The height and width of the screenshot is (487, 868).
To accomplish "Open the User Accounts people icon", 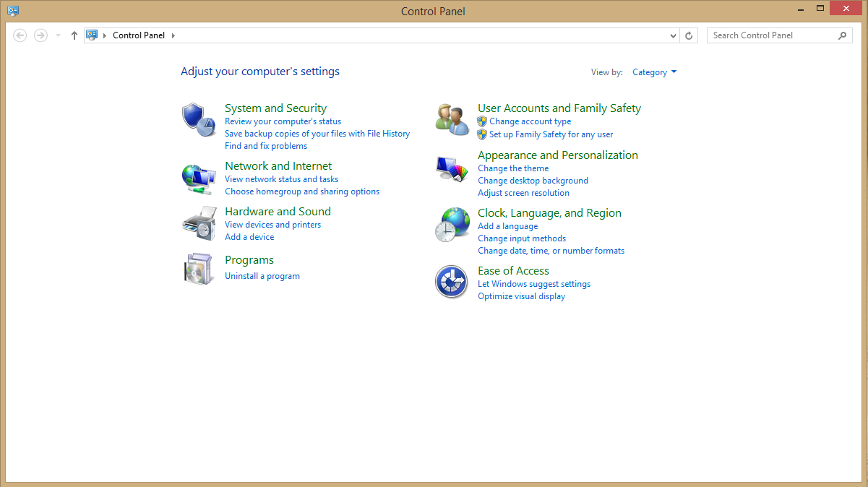I will coord(452,119).
